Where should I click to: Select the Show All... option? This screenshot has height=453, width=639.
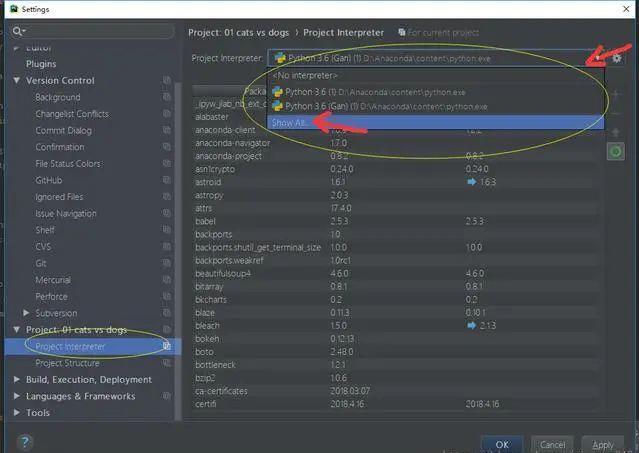click(436, 122)
